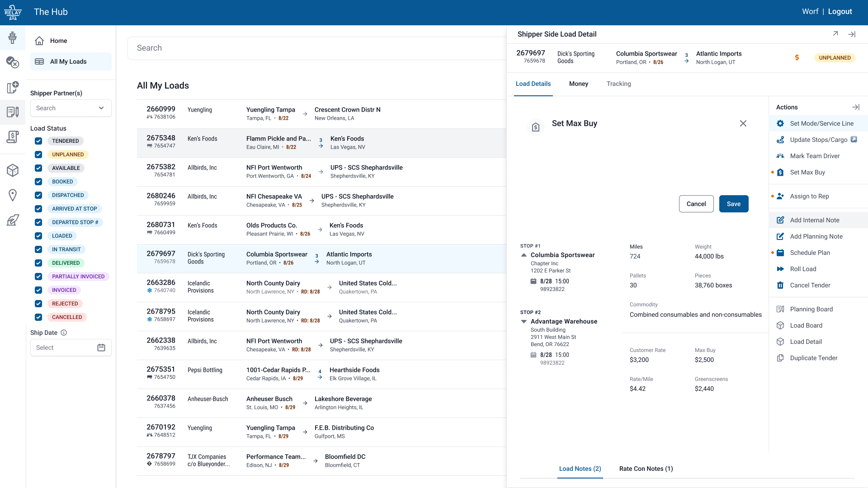Click Ship Date info icon
This screenshot has width=868, height=488.
pyautogui.click(x=64, y=333)
